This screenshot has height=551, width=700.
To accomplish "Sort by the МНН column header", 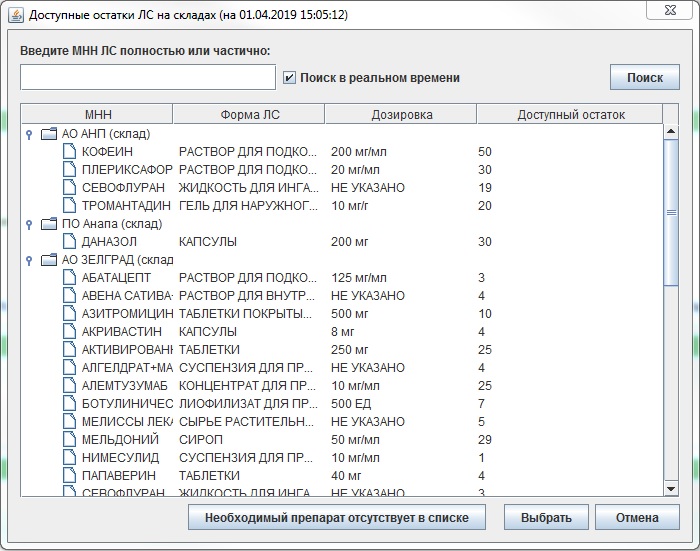I will (x=97, y=114).
